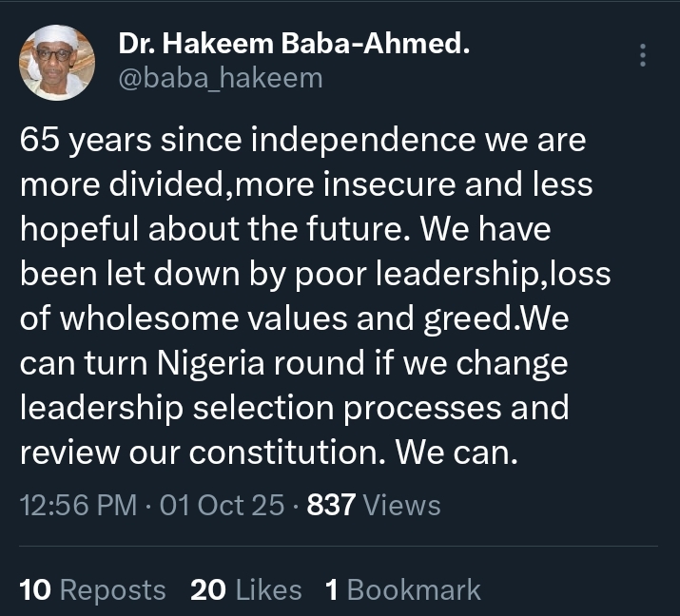
Task: Open the Reposts list
Action: click(112, 590)
